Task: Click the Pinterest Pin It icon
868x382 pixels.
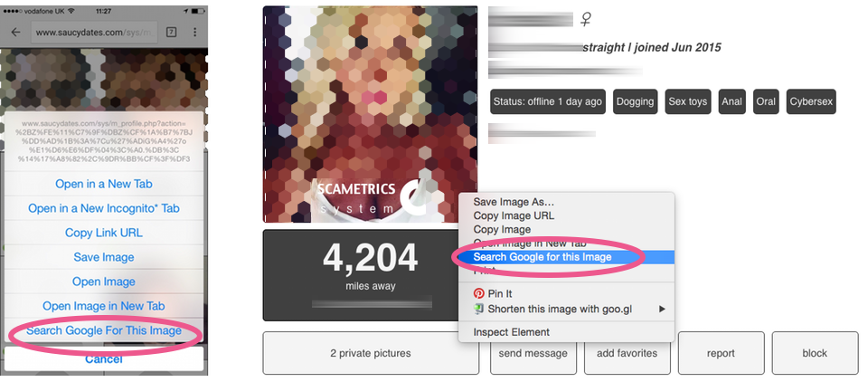Action: pos(479,293)
